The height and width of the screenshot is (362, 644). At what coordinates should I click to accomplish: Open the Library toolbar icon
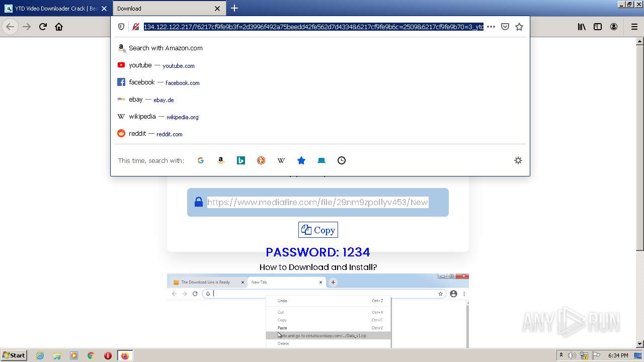click(582, 27)
